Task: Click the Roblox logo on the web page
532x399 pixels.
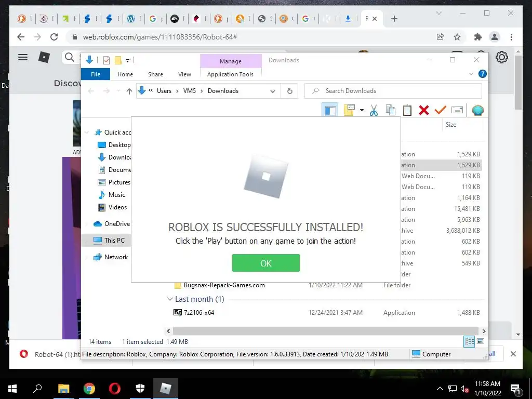Action: [x=44, y=57]
